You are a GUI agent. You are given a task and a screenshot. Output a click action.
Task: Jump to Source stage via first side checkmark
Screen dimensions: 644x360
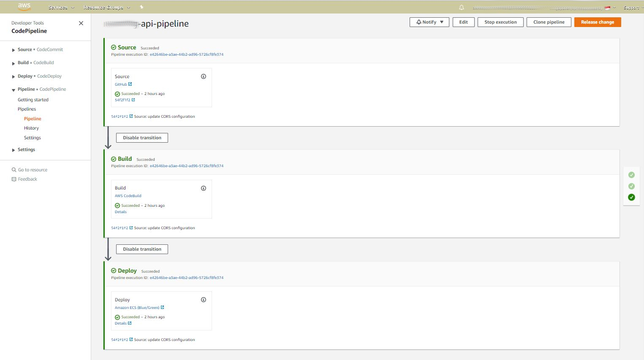coord(631,175)
